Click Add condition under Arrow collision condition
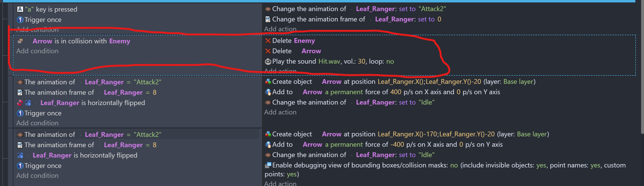The height and width of the screenshot is (186, 644). coord(38,51)
